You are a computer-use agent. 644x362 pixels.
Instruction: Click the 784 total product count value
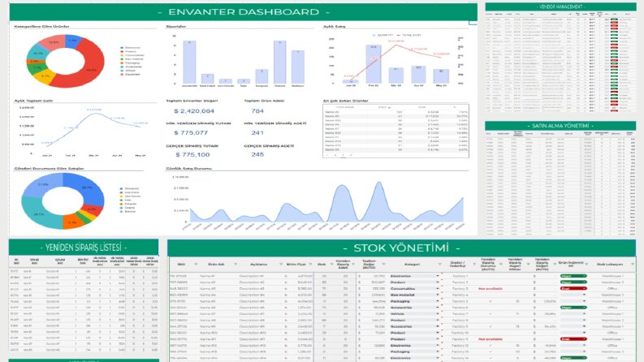(x=257, y=111)
